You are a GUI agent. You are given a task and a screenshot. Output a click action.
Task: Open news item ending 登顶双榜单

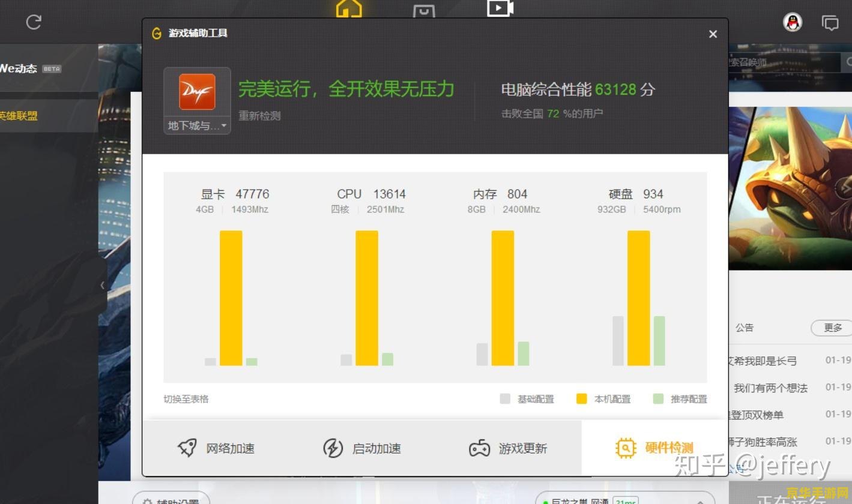[756, 415]
